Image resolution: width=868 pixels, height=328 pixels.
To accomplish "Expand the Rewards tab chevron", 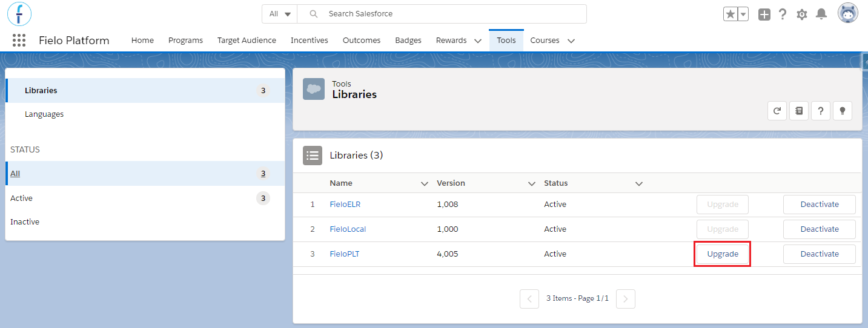I will click(478, 41).
